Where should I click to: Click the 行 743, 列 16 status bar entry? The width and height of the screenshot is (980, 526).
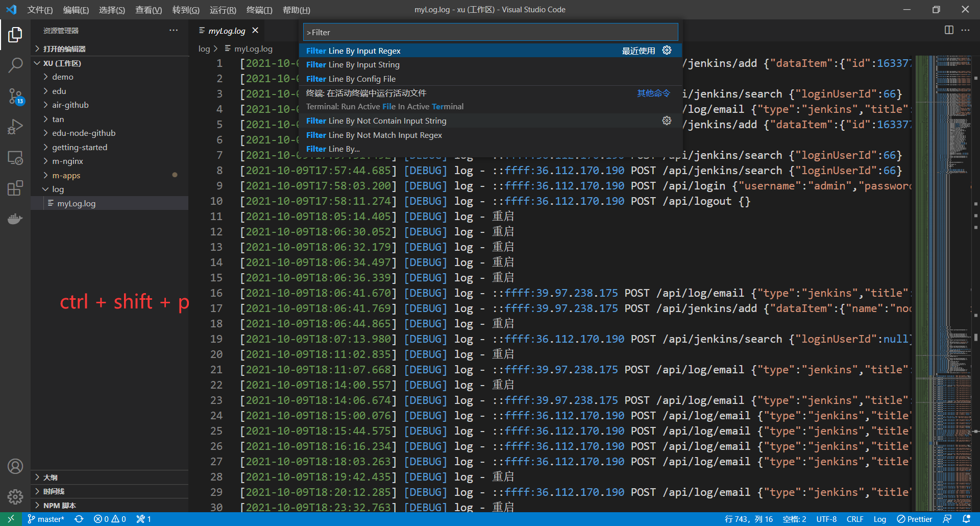point(748,519)
